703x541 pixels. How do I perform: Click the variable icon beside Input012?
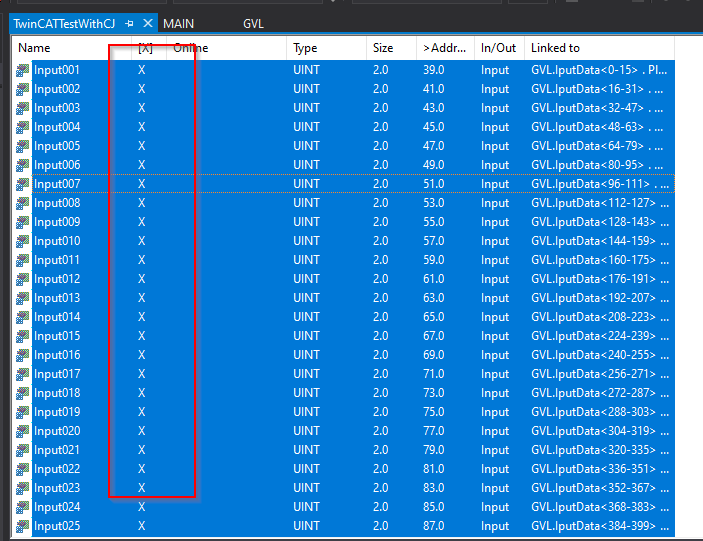22,279
